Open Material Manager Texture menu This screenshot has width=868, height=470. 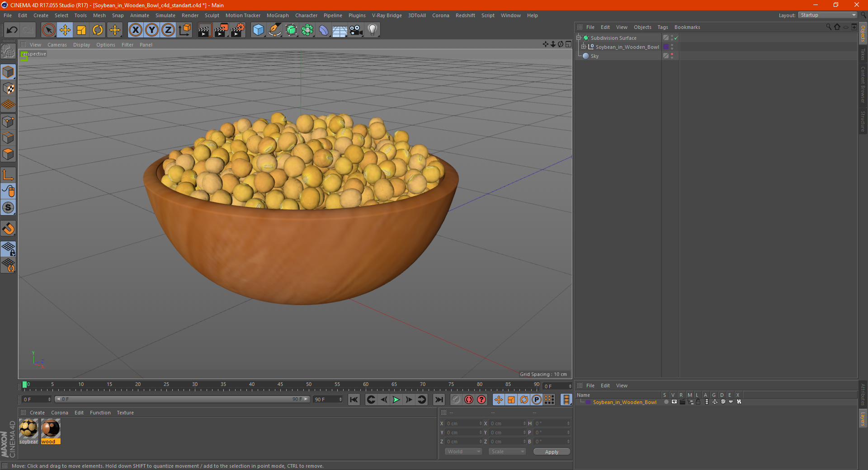125,413
